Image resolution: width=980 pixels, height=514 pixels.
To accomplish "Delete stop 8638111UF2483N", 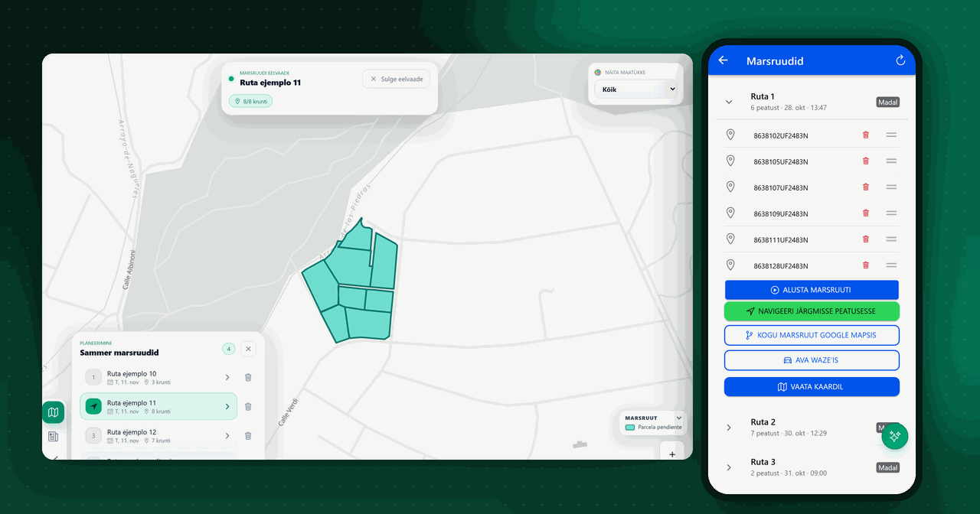I will click(866, 239).
